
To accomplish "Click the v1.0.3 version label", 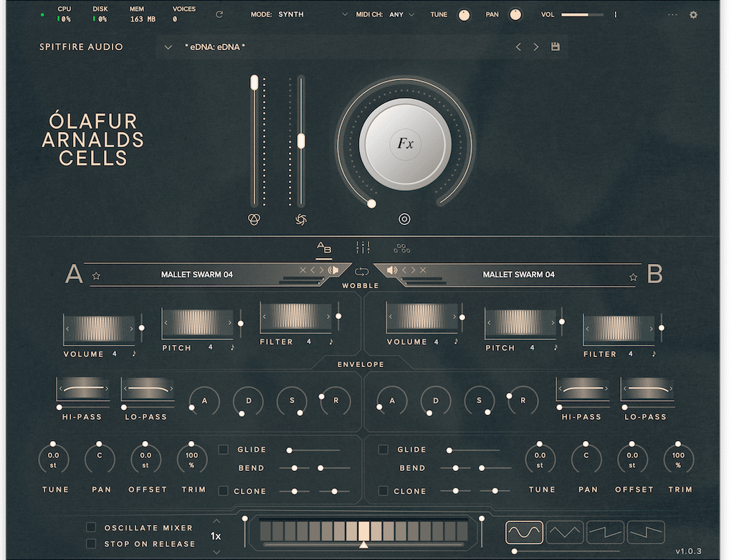I will [688, 551].
